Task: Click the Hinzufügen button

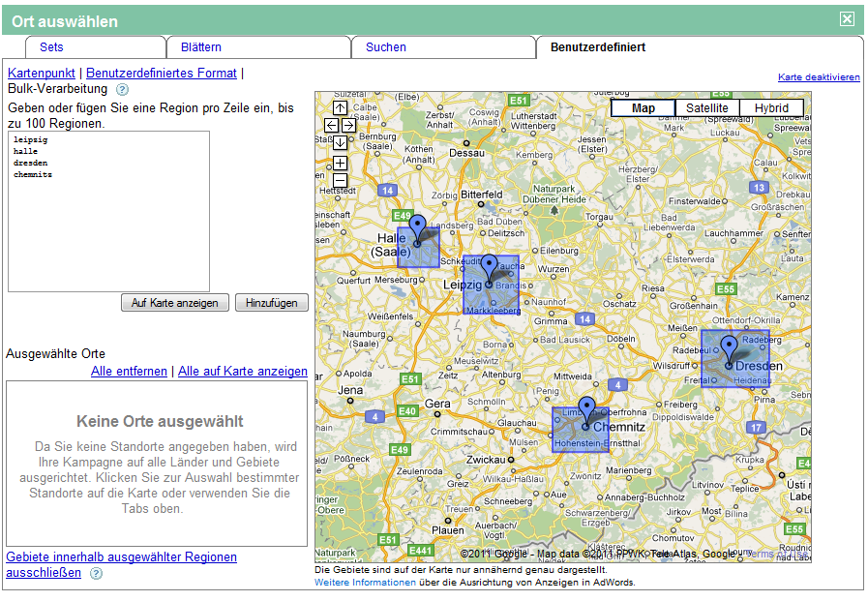Action: [271, 303]
